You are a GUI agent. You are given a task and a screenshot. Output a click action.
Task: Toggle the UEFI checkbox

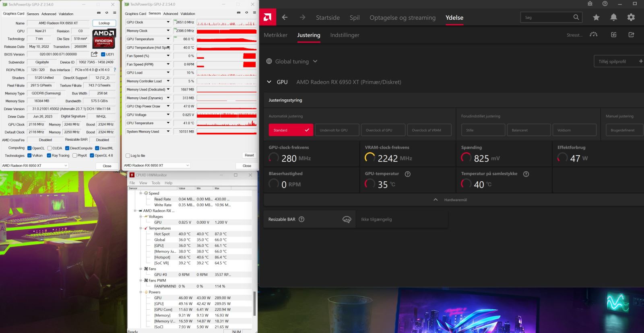pos(103,54)
